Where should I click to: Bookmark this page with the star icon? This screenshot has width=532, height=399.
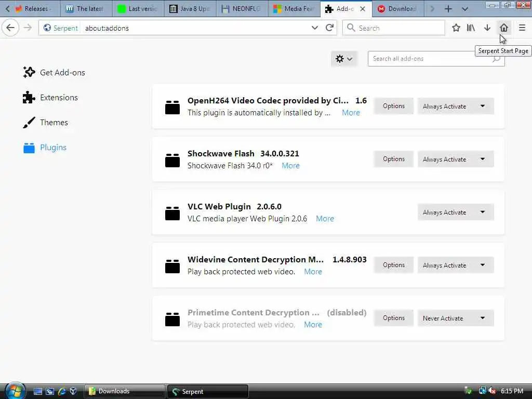click(456, 28)
